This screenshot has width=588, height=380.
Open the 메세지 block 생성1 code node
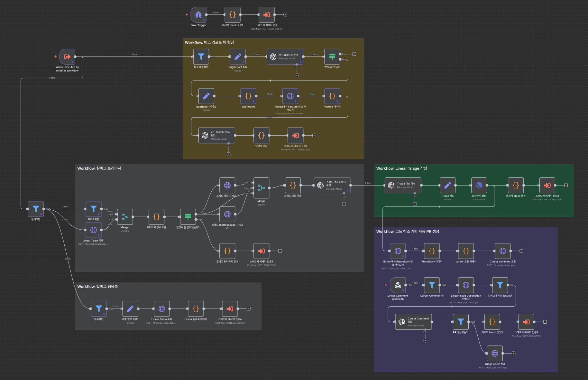[233, 15]
